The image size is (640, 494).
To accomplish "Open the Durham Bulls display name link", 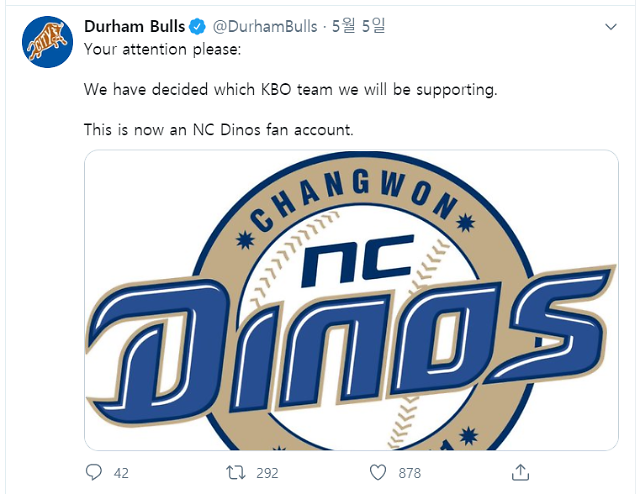I will [134, 27].
